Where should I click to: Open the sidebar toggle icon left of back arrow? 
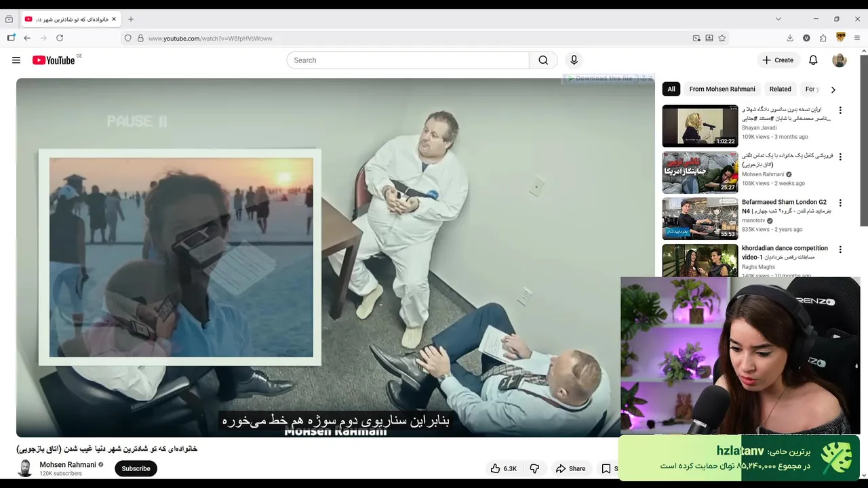[x=11, y=38]
